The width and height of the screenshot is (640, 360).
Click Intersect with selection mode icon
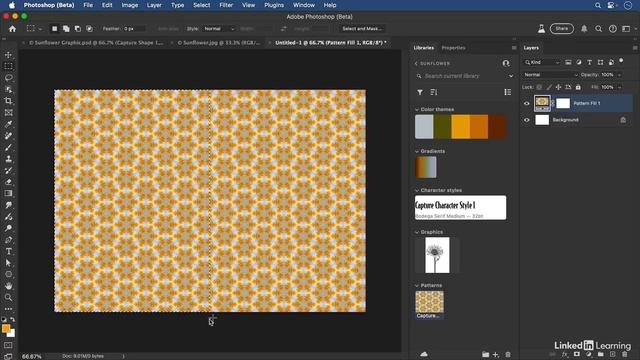click(x=89, y=29)
